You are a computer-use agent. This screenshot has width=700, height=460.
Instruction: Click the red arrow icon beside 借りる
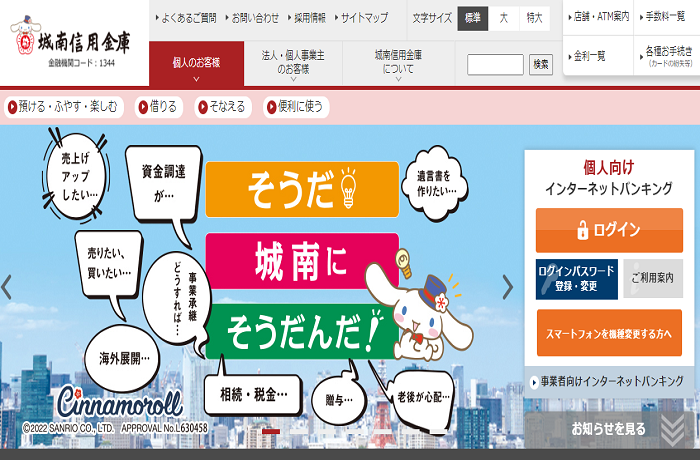[143, 107]
